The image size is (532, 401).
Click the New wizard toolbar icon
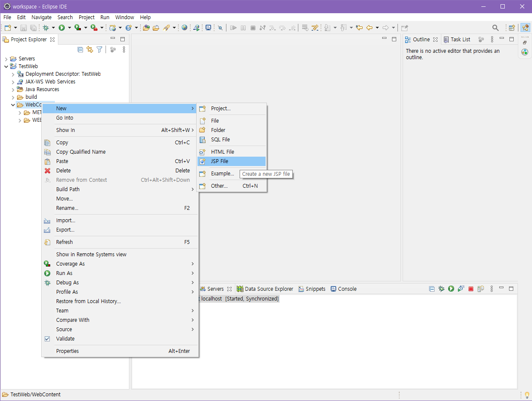click(x=7, y=28)
